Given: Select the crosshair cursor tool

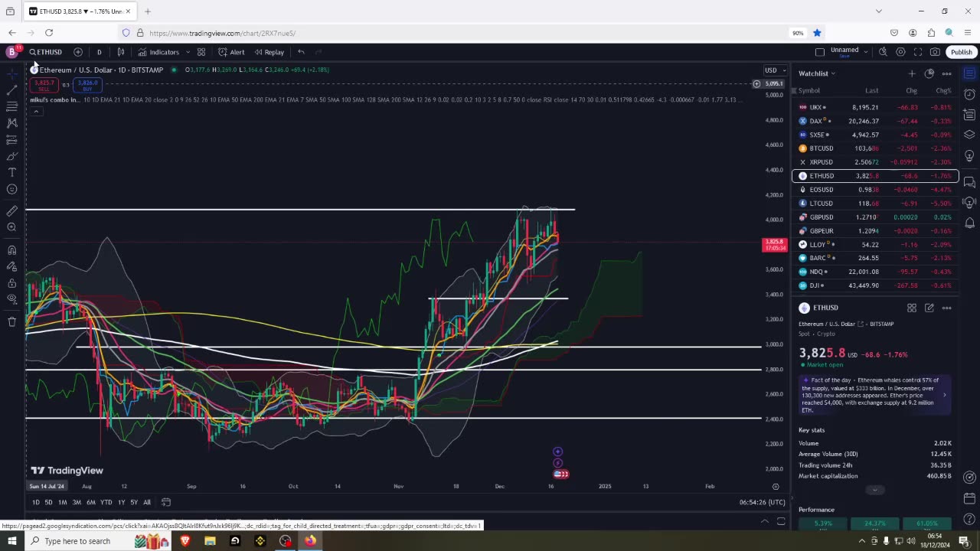Looking at the screenshot, I should tap(11, 73).
